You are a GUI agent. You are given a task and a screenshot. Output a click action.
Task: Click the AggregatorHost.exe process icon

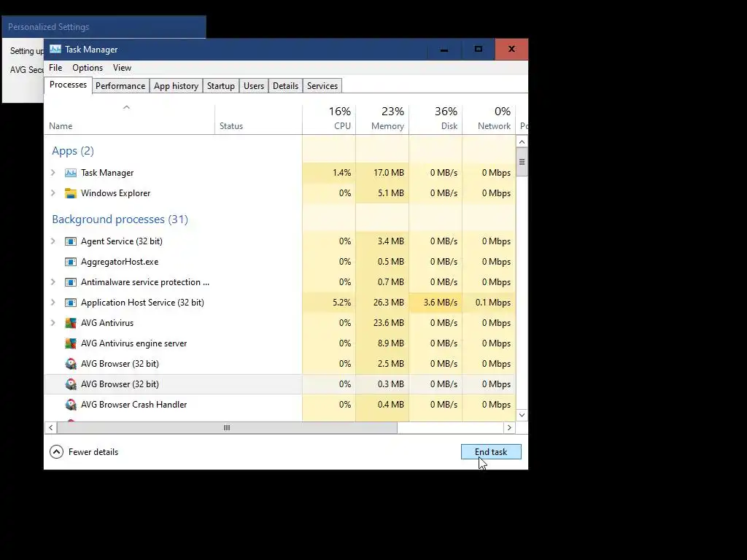(x=71, y=262)
